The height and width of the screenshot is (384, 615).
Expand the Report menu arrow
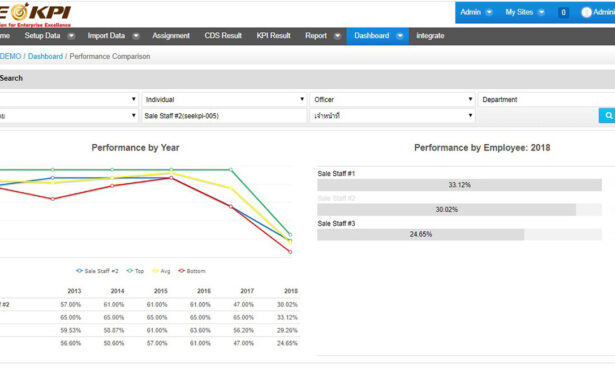coord(337,36)
